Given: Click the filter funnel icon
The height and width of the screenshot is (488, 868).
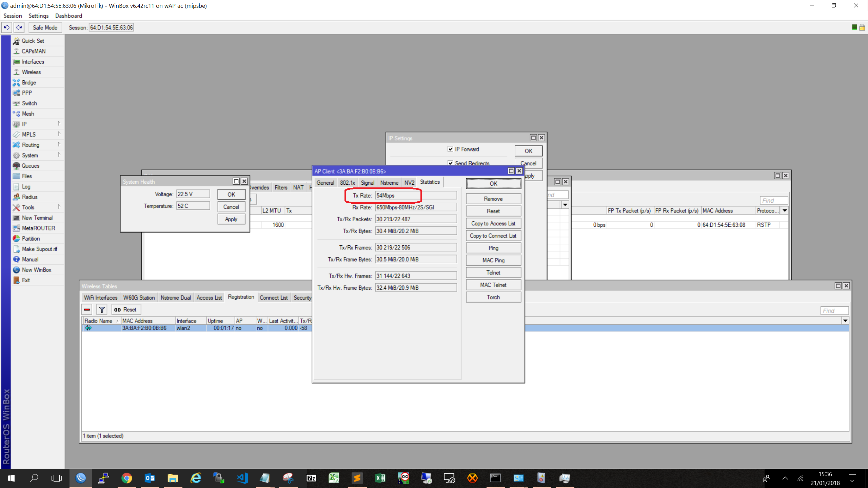Looking at the screenshot, I should pyautogui.click(x=102, y=309).
